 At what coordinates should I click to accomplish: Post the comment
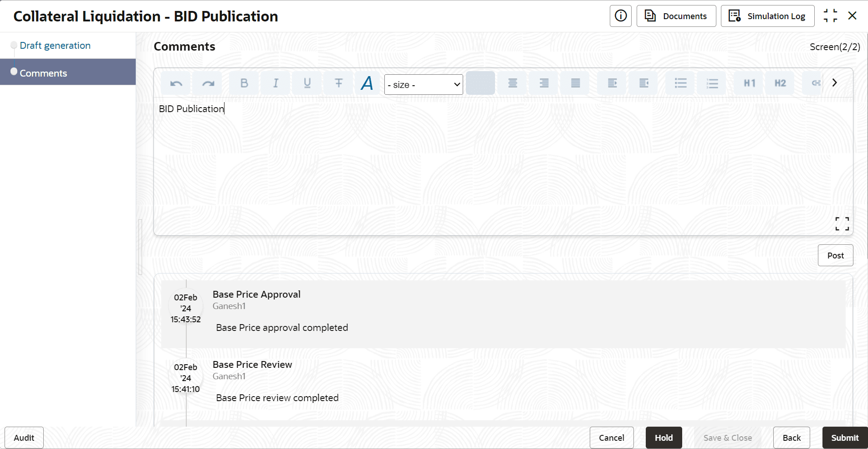(x=836, y=255)
